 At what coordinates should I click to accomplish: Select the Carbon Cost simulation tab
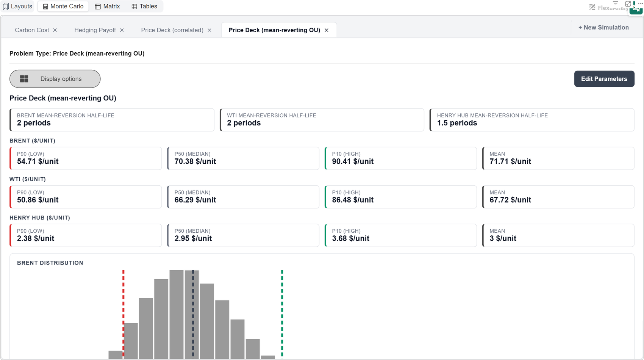pos(32,30)
